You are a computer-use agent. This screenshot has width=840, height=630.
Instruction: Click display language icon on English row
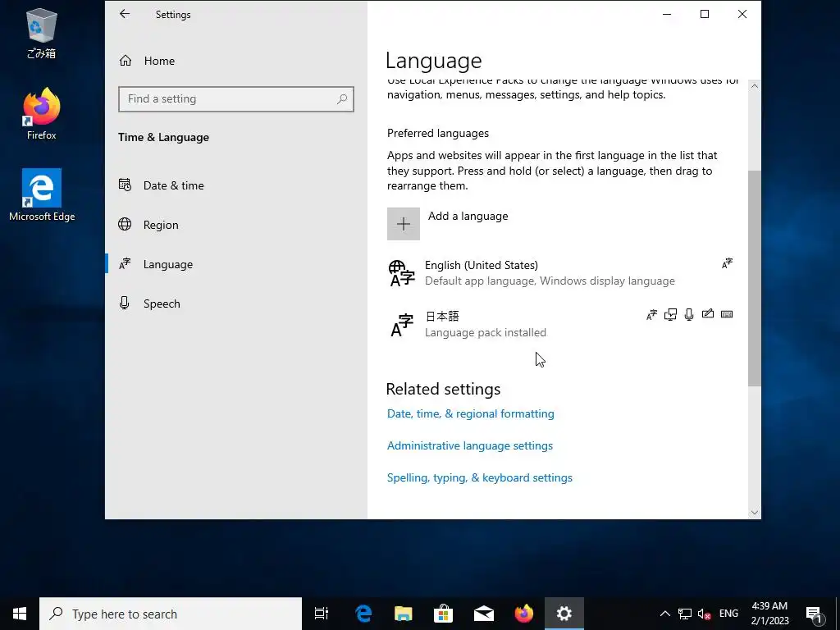click(727, 263)
